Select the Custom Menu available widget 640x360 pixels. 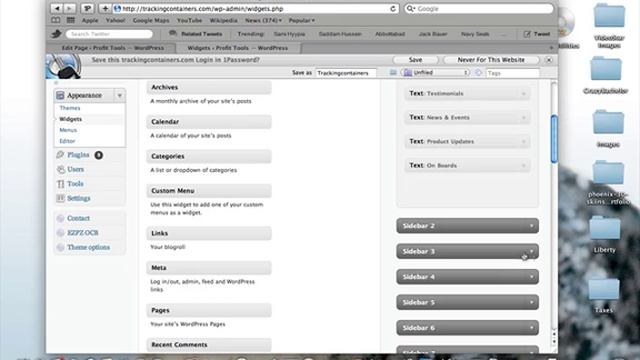209,191
